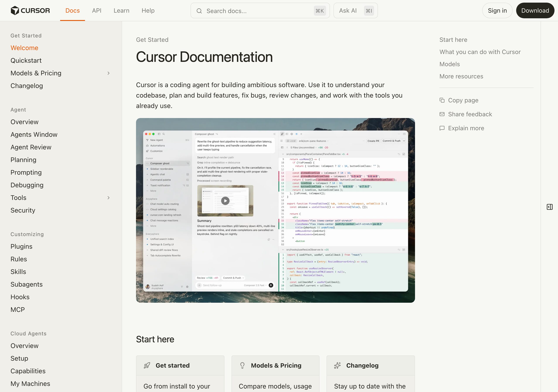Screen dimensions: 558x392
Task: Expand the Tools sidebar chevron
Action: [109, 198]
